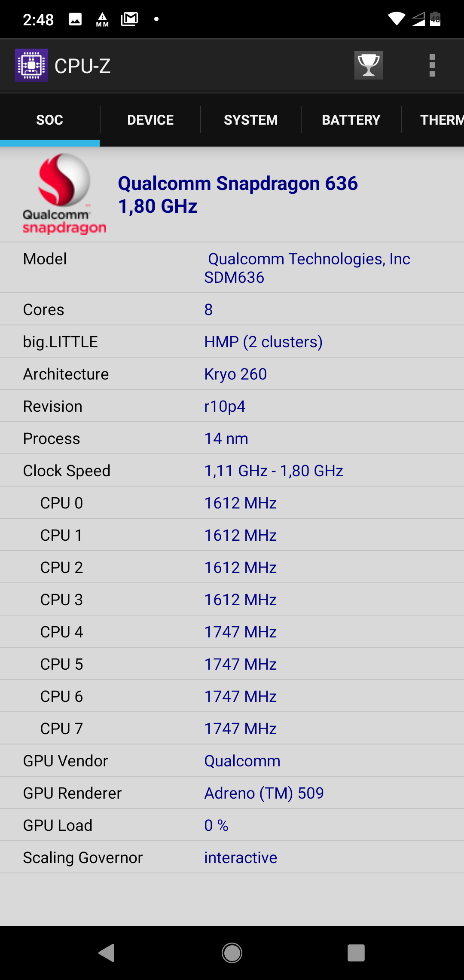Image resolution: width=464 pixels, height=980 pixels.
Task: Switch to the DEVICE tab
Action: pyautogui.click(x=150, y=120)
